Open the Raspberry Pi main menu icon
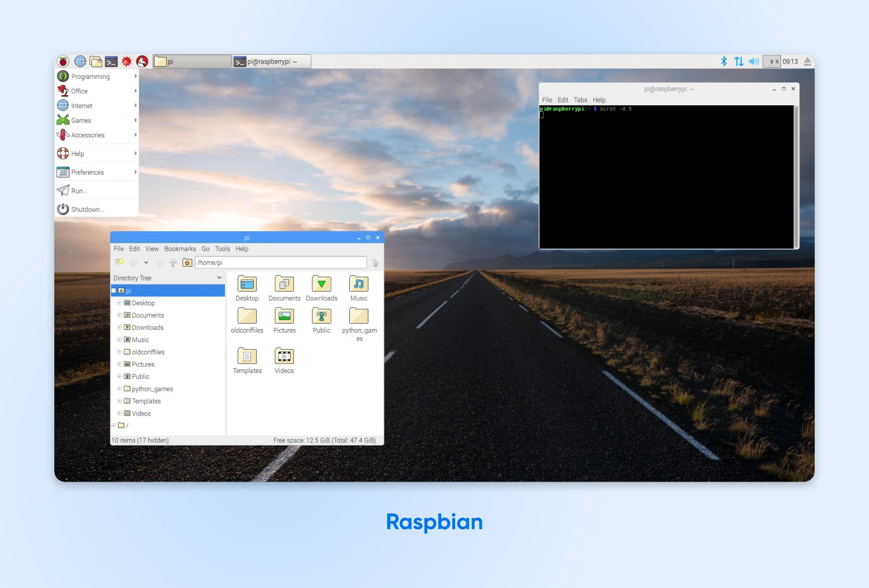The width and height of the screenshot is (869, 588). [x=64, y=61]
